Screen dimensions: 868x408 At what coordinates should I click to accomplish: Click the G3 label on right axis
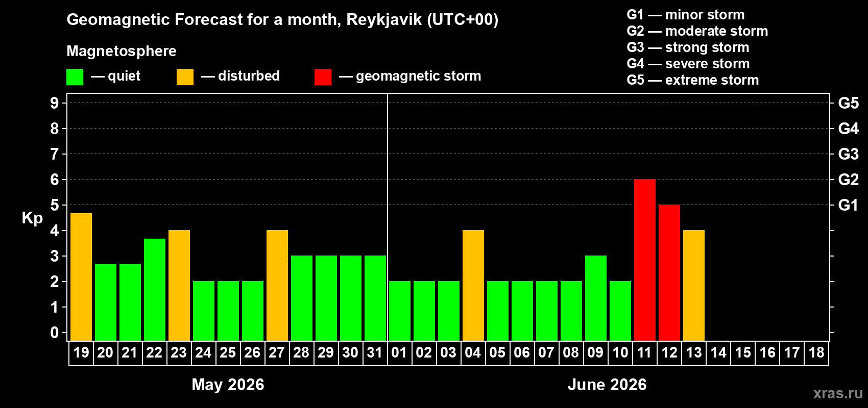tap(849, 154)
